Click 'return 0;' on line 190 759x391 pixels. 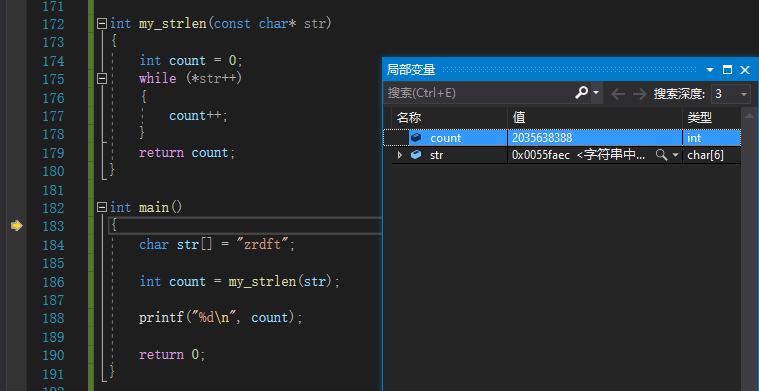(172, 355)
